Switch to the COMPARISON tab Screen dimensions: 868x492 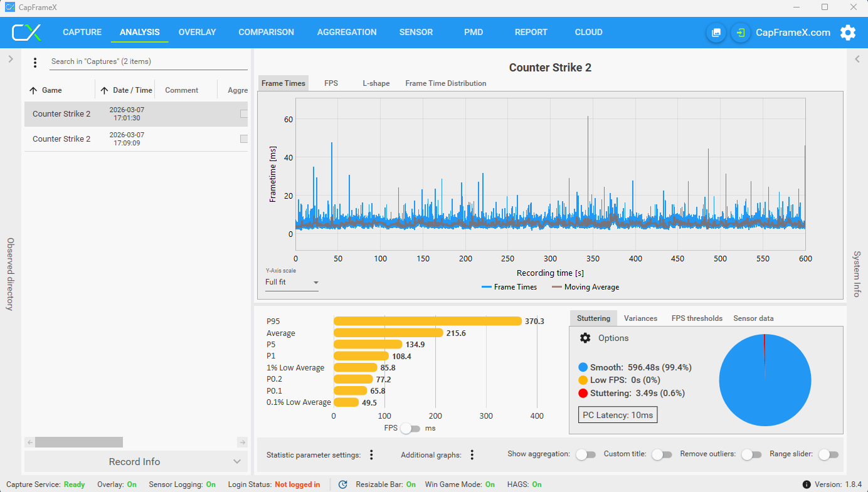point(266,33)
